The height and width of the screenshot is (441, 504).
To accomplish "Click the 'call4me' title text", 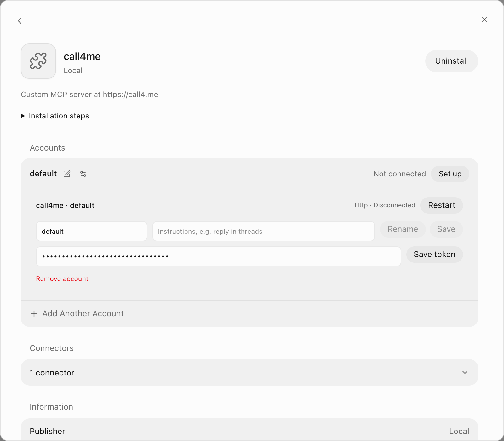I will [x=82, y=56].
